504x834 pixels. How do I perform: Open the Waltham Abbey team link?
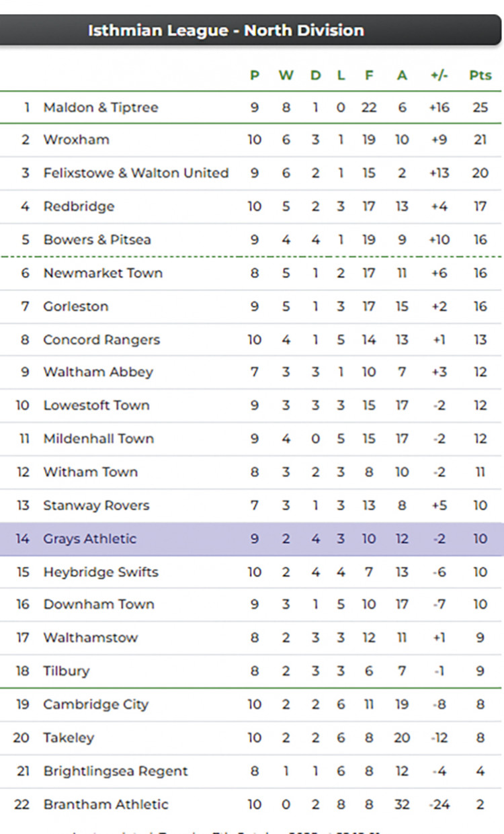98,372
